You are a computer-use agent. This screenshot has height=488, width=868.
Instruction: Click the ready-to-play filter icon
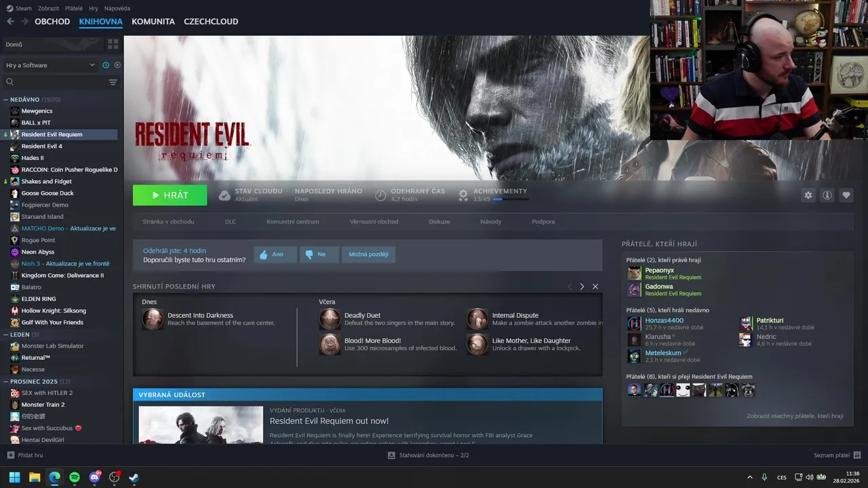[117, 65]
